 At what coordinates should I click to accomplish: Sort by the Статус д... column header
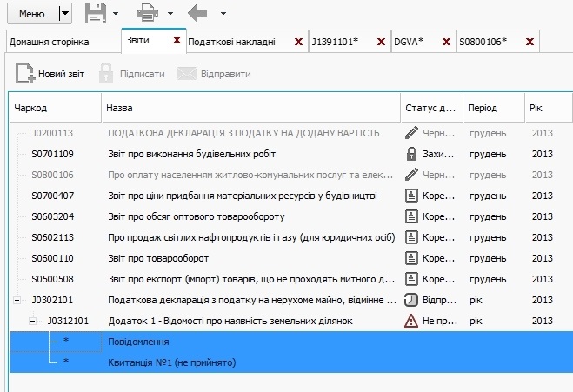click(432, 108)
